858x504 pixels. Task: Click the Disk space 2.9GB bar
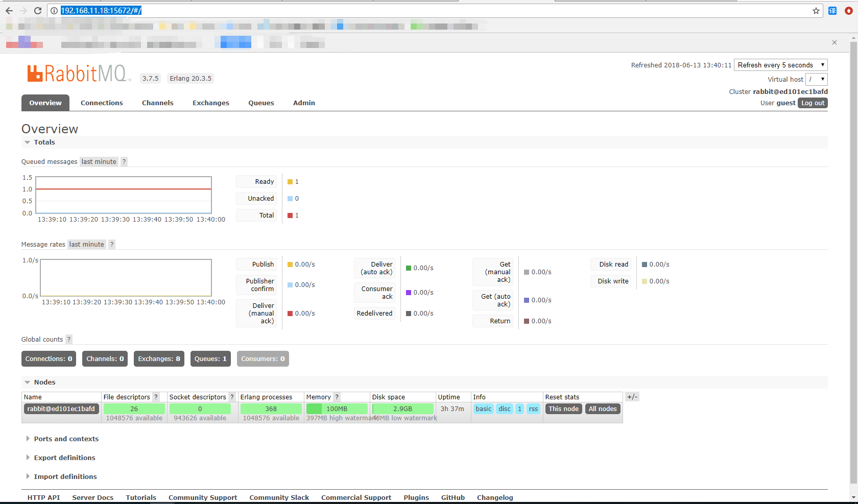click(x=403, y=409)
